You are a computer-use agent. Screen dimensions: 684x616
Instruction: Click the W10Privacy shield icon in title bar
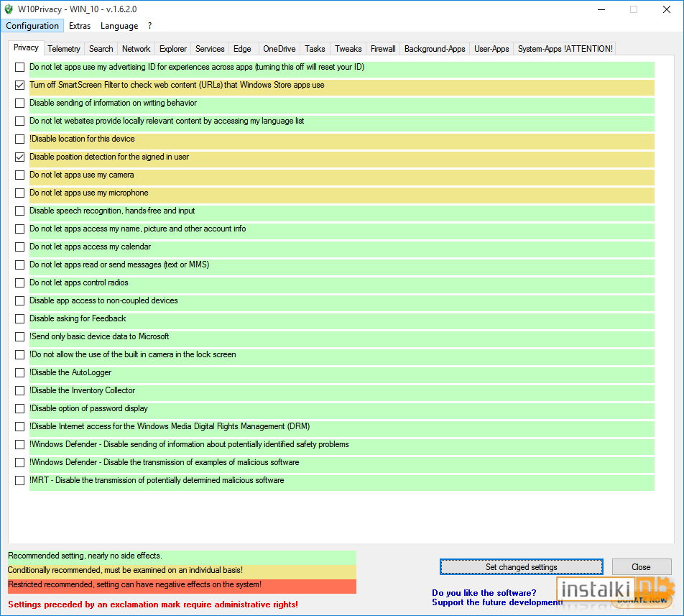tap(9, 9)
